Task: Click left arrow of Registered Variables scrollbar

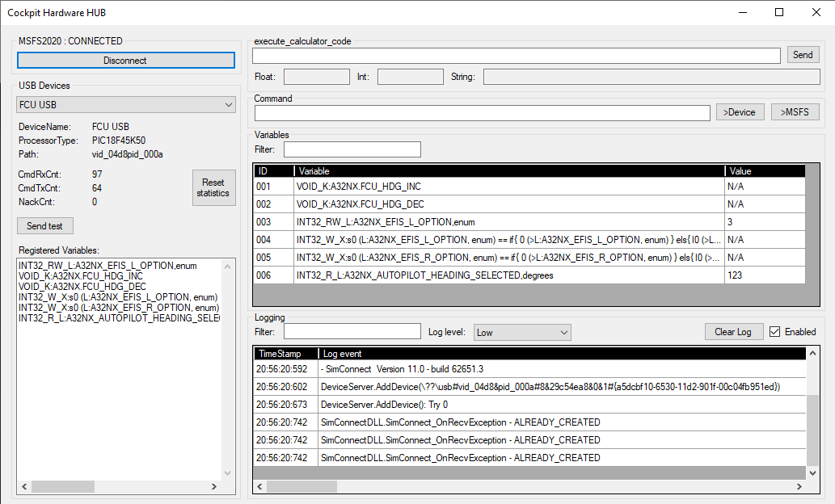Action: [24, 486]
